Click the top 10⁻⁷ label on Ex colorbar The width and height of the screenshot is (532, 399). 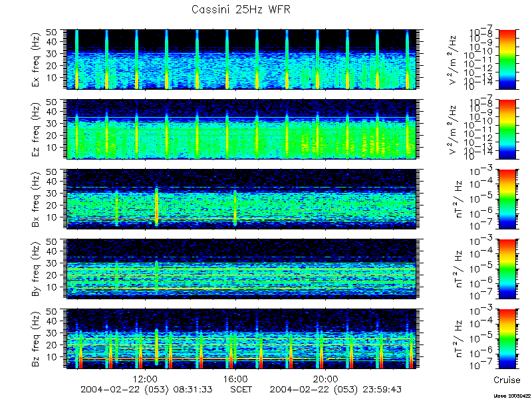pos(482,32)
